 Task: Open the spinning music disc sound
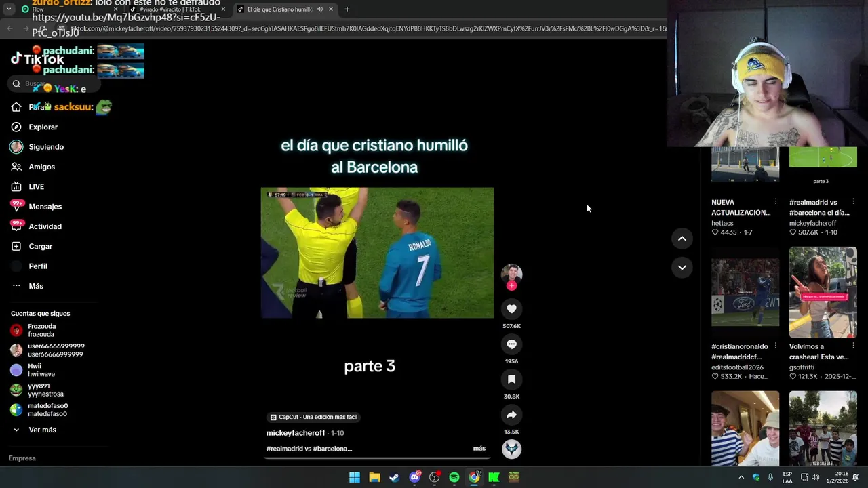[511, 449]
